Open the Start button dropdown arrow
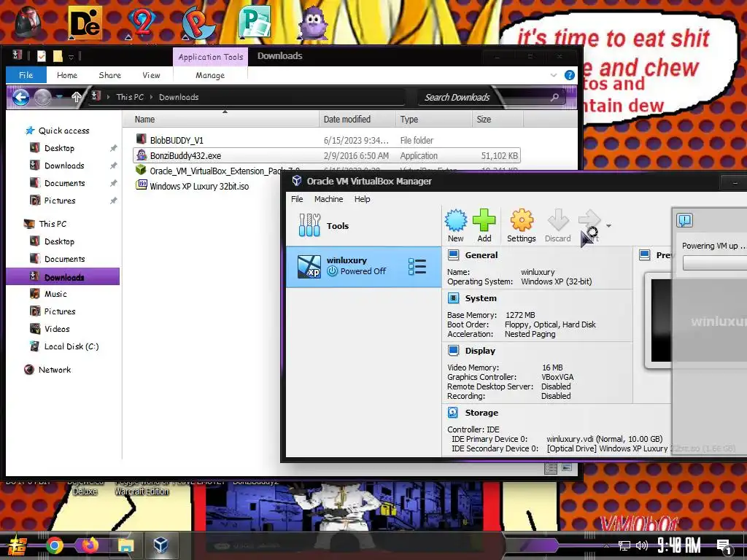747x560 pixels. (608, 226)
